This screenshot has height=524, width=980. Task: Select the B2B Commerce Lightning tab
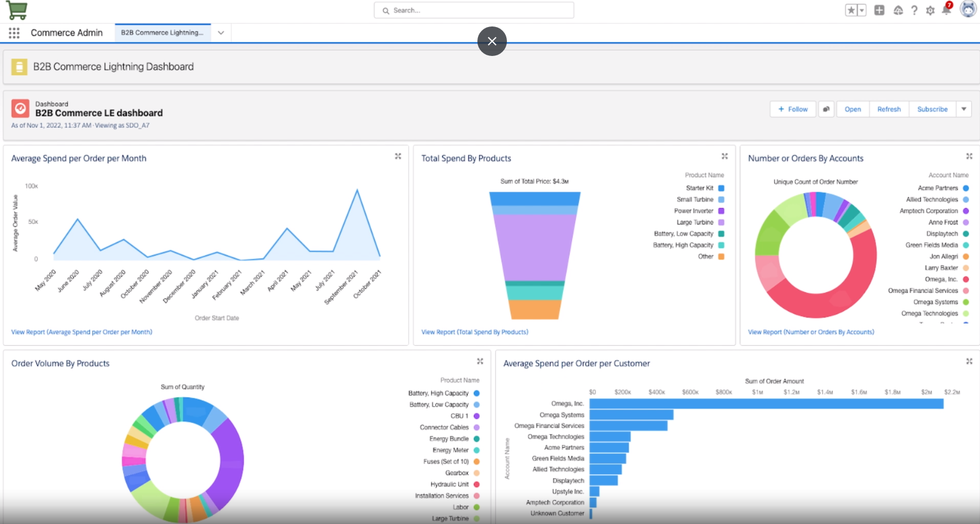(x=162, y=33)
